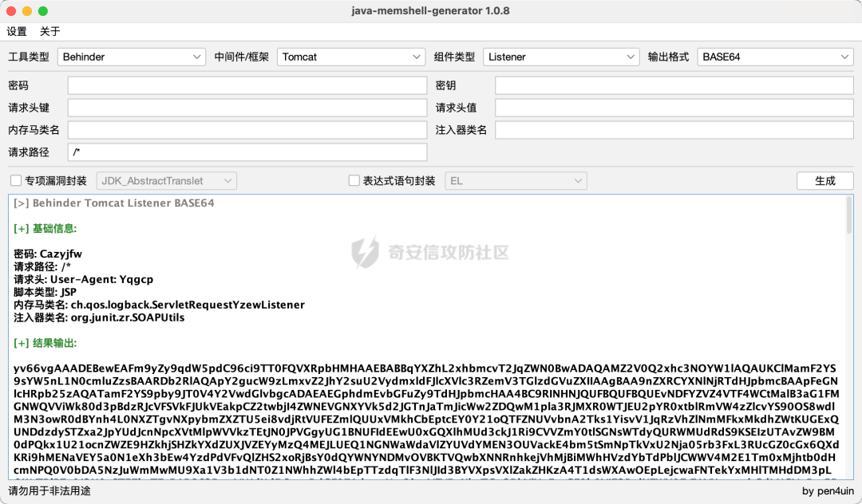This screenshot has height=504, width=862.
Task: Close the window with the red button
Action: 11,11
